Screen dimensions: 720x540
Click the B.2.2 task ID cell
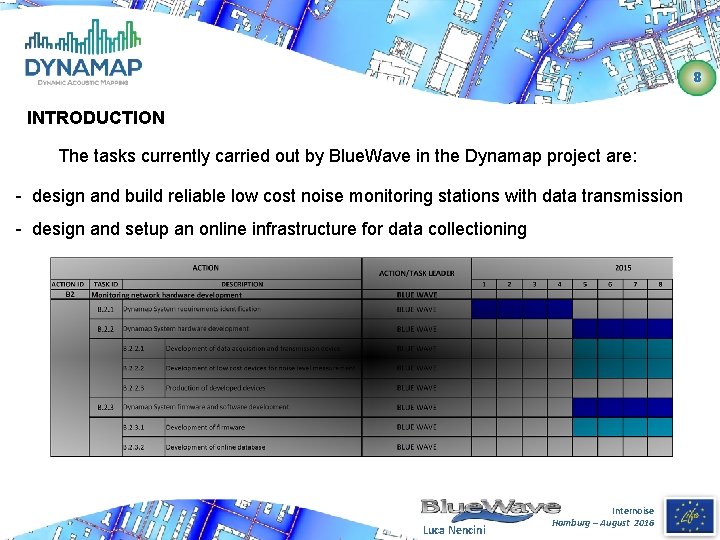[x=106, y=329]
